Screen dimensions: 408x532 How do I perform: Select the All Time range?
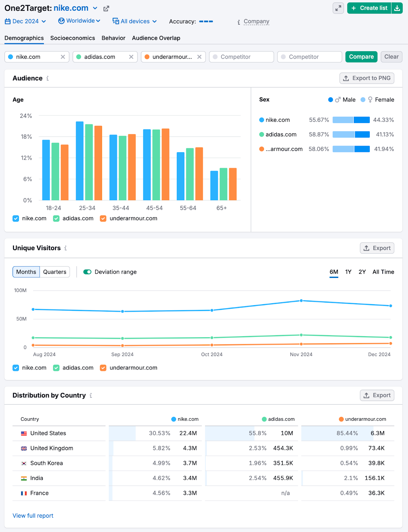[383, 272]
